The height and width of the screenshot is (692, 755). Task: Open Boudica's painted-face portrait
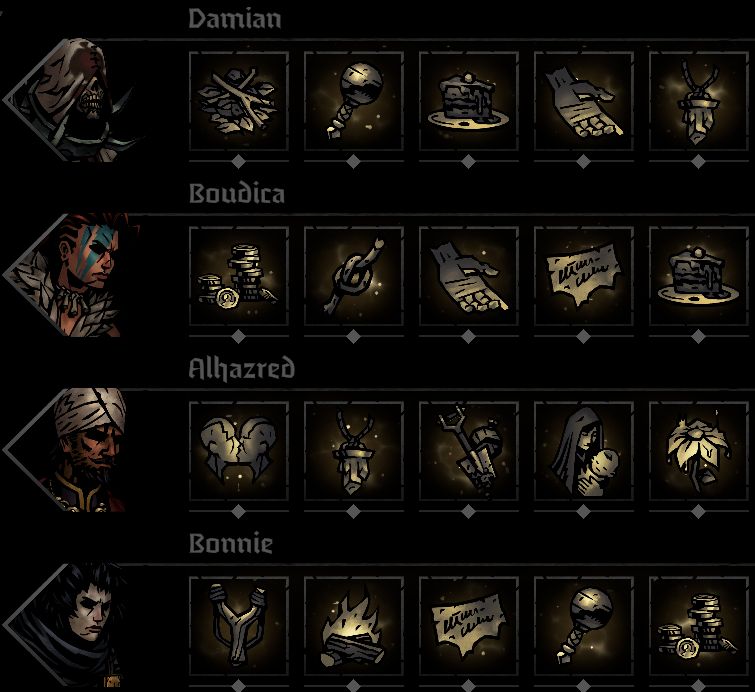click(72, 274)
